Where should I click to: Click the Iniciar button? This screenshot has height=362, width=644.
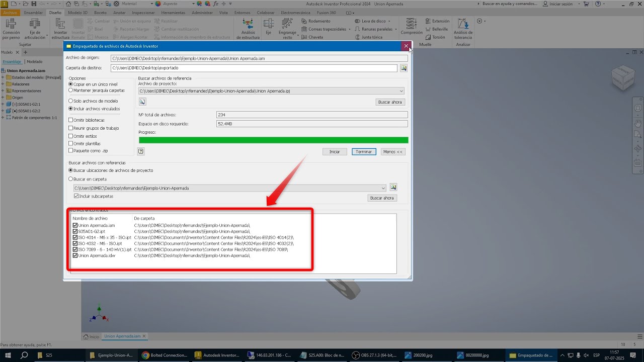point(335,151)
